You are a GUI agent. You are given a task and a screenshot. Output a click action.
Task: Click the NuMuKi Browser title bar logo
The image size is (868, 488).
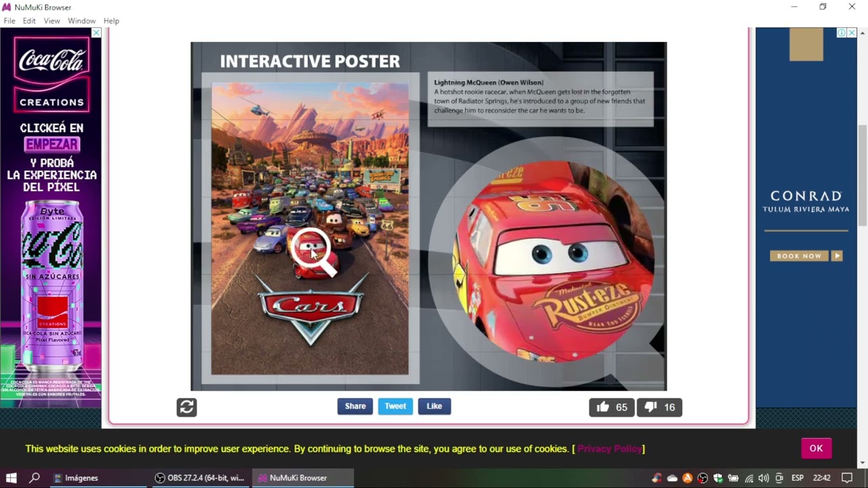[x=7, y=7]
